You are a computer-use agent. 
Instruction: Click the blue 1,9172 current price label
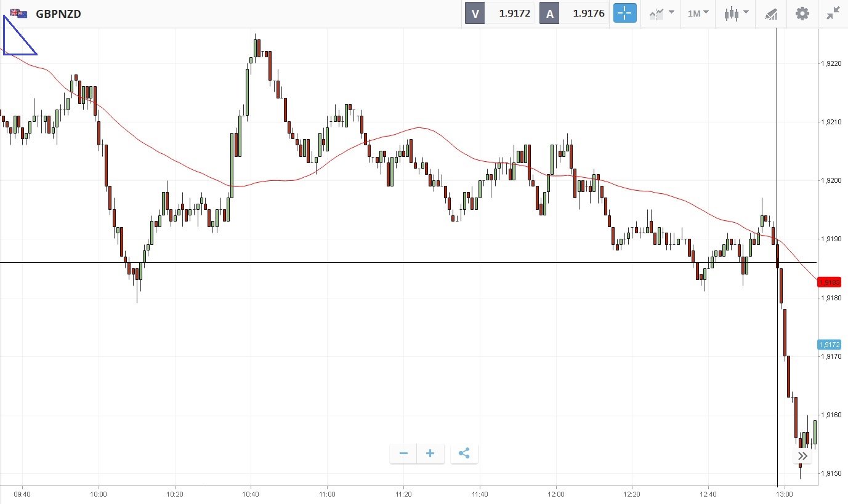click(x=829, y=345)
